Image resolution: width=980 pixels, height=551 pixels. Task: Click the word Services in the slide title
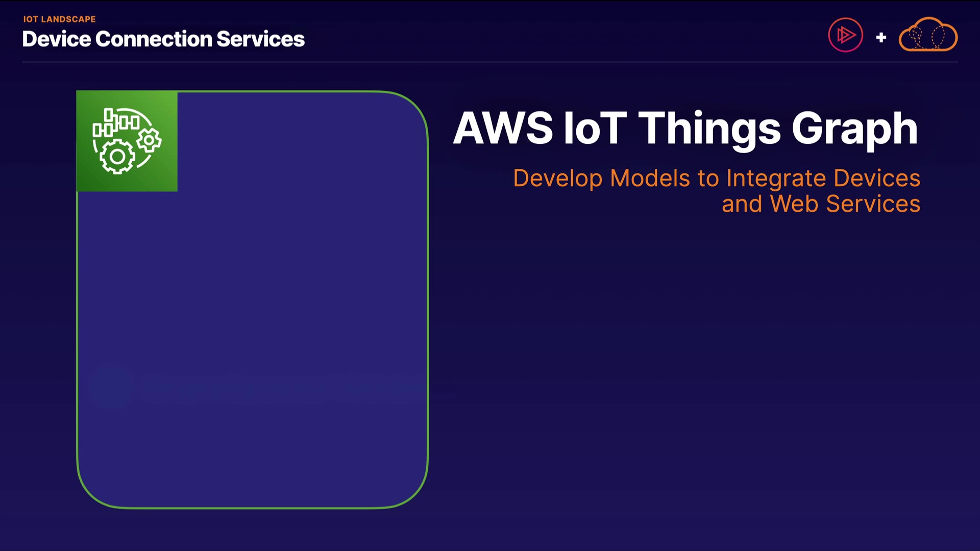[260, 39]
